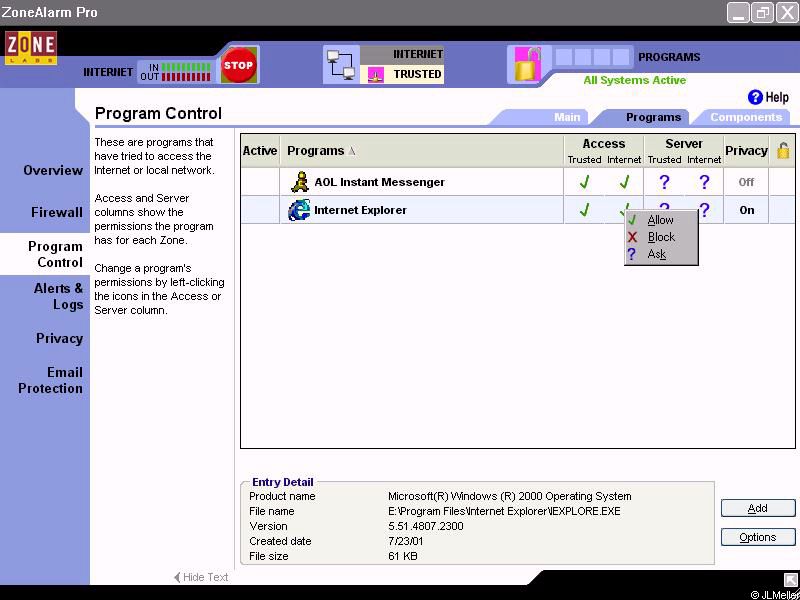The height and width of the screenshot is (600, 800).
Task: Click the Active column header
Action: (260, 151)
